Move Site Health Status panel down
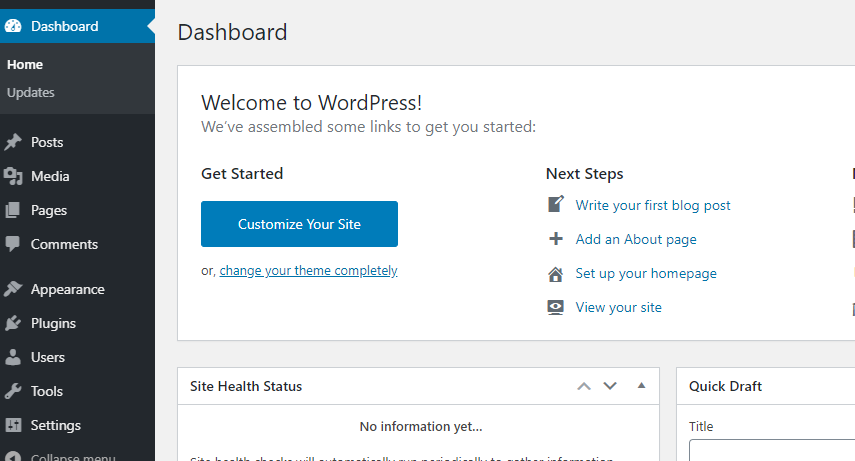Image resolution: width=855 pixels, height=461 pixels. (610, 386)
